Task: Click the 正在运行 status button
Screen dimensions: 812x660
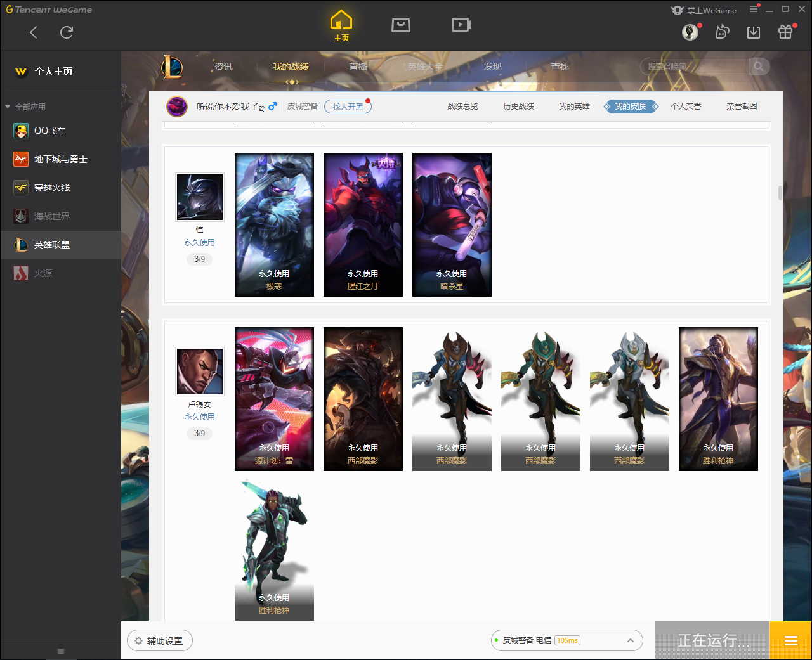Action: pos(712,640)
